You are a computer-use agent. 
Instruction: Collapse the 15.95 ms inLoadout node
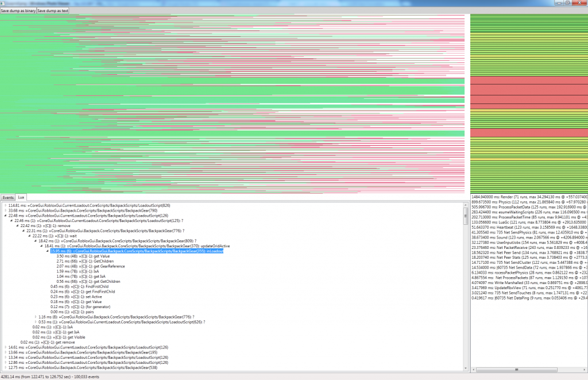(x=47, y=251)
